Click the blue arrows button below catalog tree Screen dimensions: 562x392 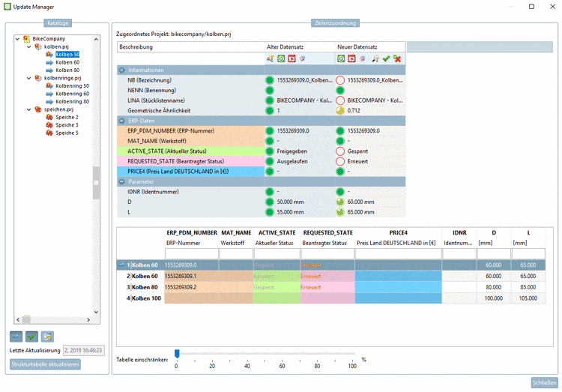point(16,337)
